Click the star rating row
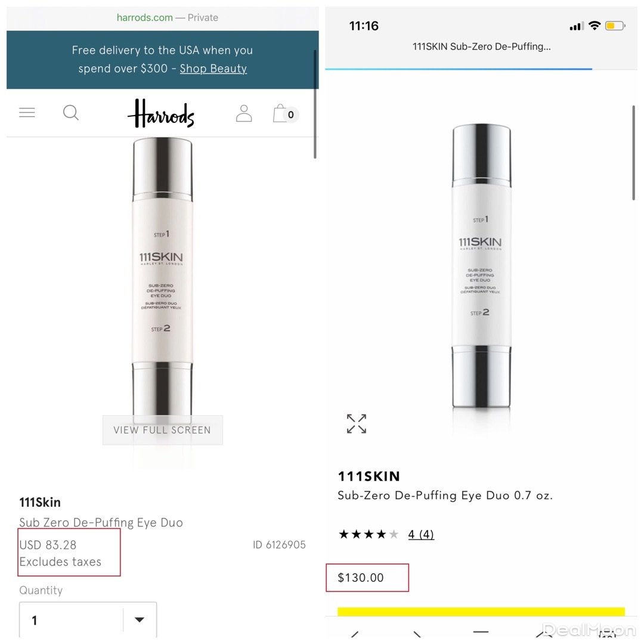This screenshot has width=644, height=644. tap(369, 534)
